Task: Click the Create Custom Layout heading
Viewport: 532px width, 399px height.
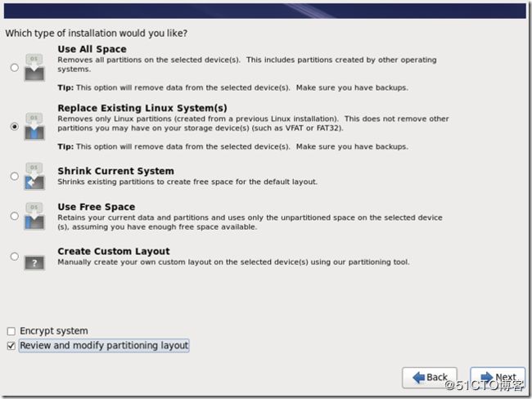Action: pos(114,251)
